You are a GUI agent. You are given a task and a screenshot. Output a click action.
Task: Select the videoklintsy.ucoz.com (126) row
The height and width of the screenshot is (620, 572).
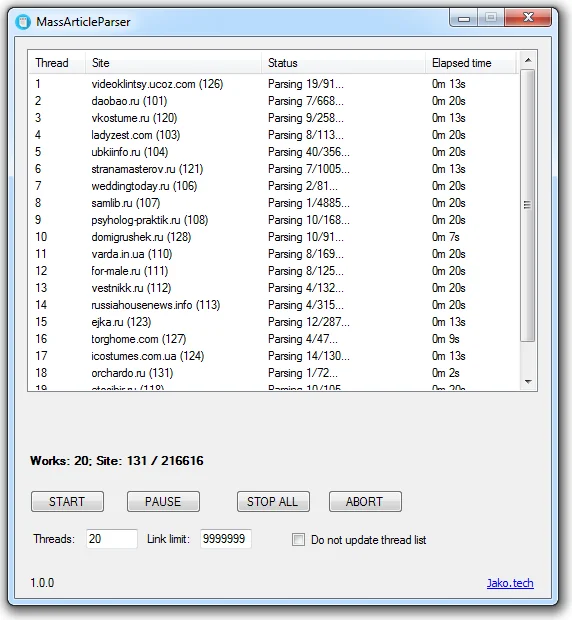(274, 84)
